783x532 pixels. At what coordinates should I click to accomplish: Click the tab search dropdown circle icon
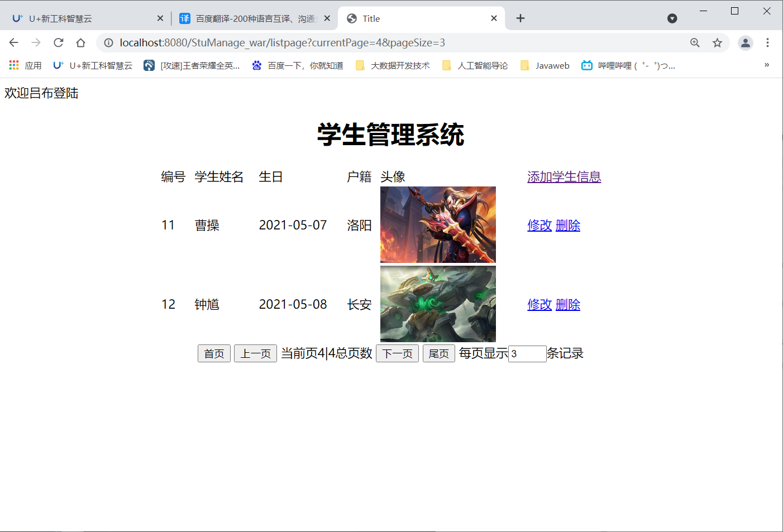pyautogui.click(x=672, y=18)
